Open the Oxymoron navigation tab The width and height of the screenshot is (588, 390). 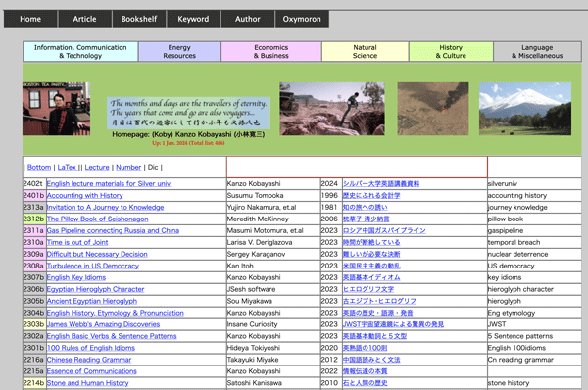tap(302, 20)
